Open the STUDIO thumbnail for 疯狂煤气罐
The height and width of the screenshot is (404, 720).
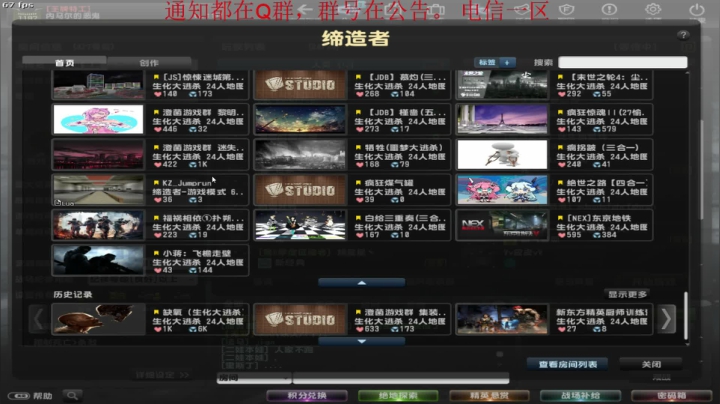click(x=300, y=190)
